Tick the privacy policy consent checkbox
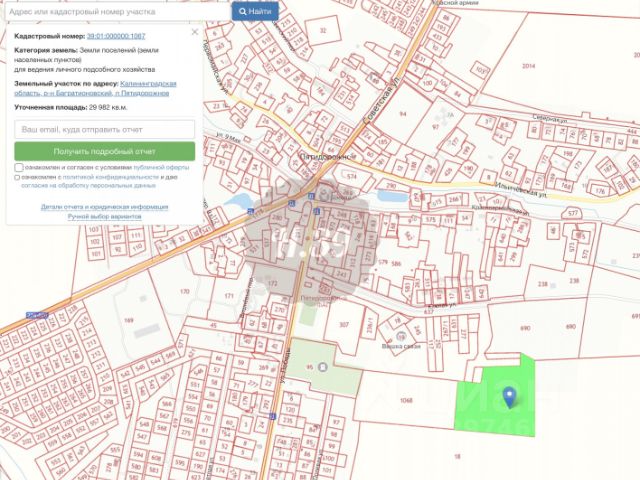Image resolution: width=640 pixels, height=480 pixels. point(17,178)
